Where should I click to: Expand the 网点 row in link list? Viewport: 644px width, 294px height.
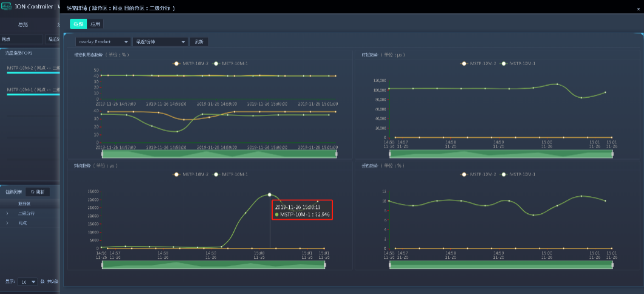pos(7,223)
